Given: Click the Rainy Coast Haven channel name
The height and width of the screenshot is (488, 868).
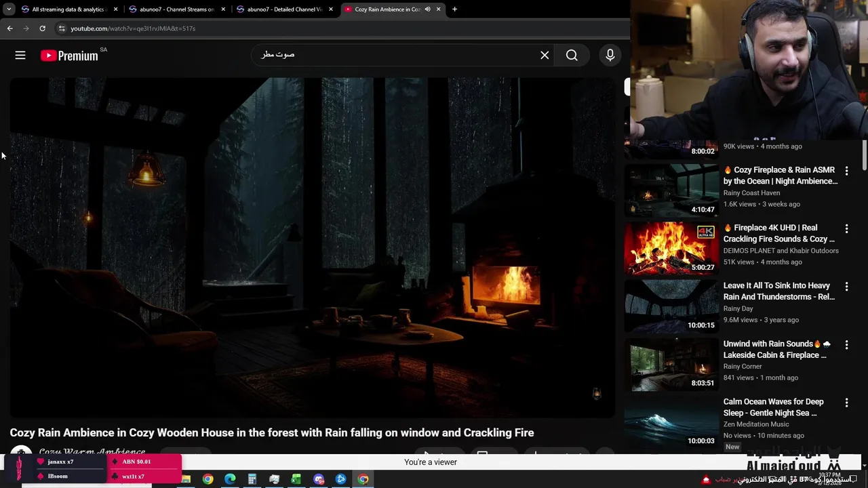Looking at the screenshot, I should [751, 193].
